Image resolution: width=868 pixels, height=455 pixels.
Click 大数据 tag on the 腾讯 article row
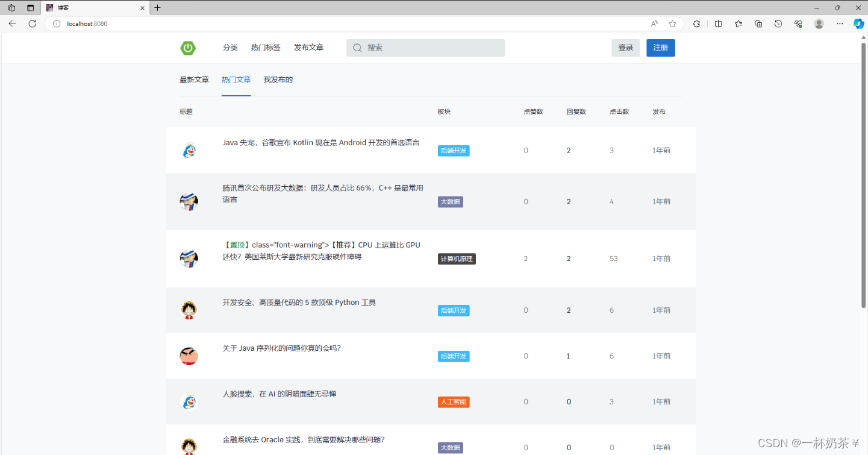coord(451,202)
